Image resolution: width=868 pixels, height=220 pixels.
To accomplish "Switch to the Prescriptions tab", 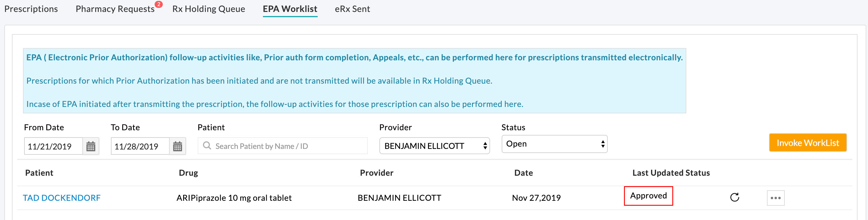I will pyautogui.click(x=30, y=9).
